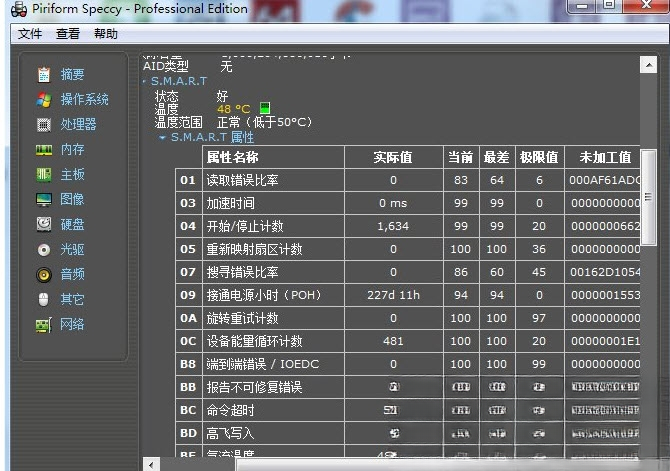Select the 其它 mouse peripherals icon
This screenshot has width=670, height=471.
coord(44,299)
